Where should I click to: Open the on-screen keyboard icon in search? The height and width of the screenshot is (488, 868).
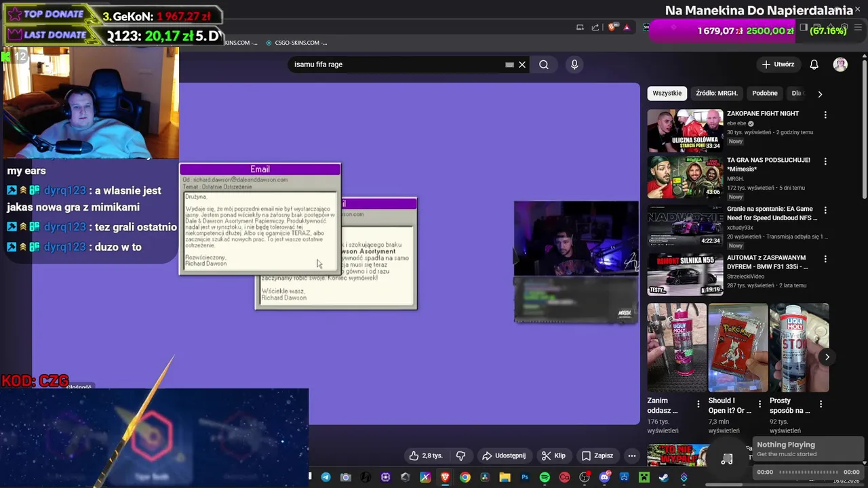509,64
